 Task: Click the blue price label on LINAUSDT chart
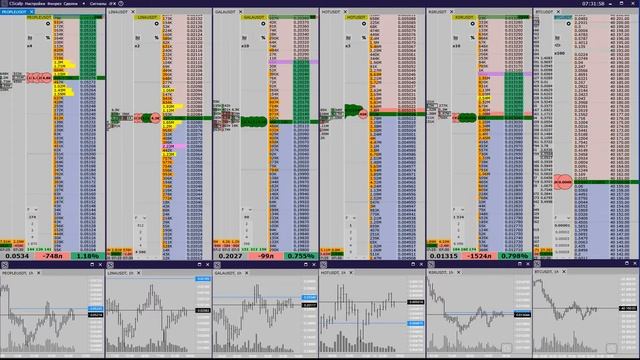click(x=203, y=279)
